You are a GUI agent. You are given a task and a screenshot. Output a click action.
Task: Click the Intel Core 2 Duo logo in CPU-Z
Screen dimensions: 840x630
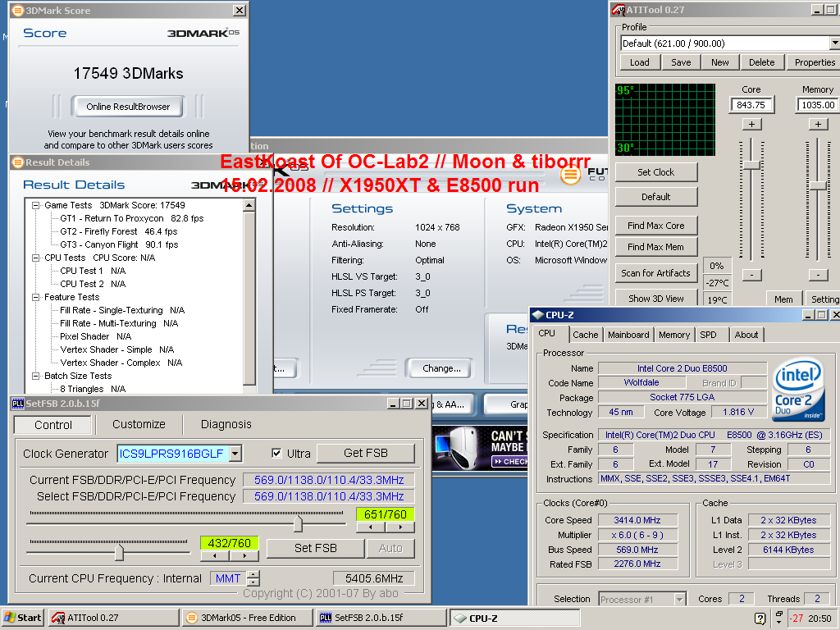[x=798, y=390]
